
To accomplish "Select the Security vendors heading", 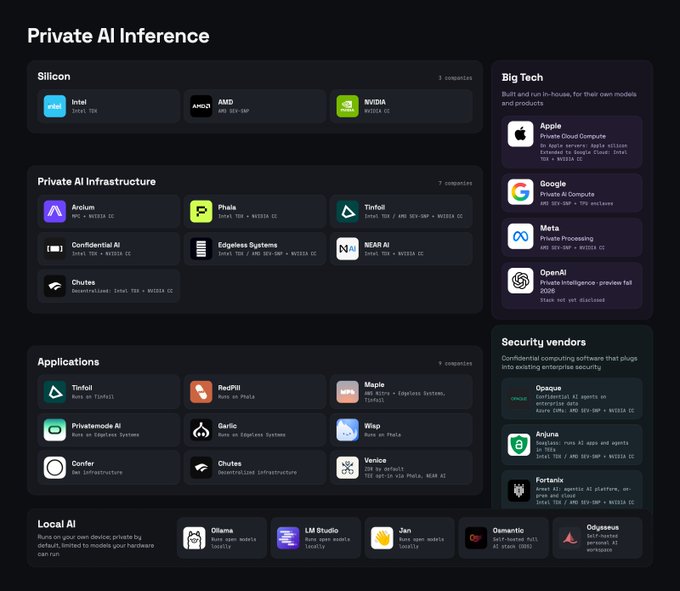I will (x=543, y=342).
